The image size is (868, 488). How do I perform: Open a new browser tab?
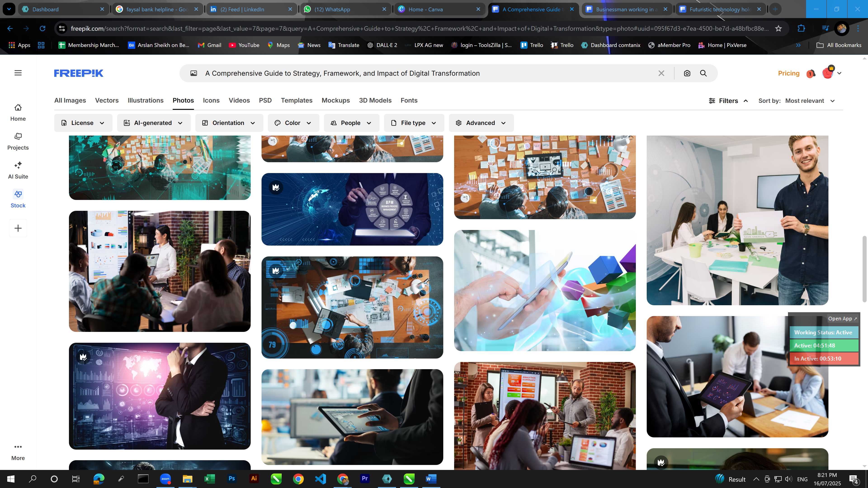point(775,9)
